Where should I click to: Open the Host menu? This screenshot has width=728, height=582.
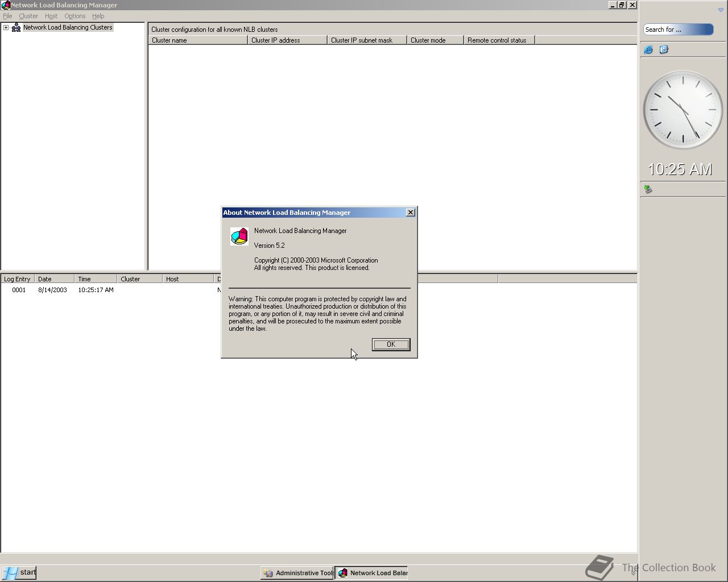(51, 16)
